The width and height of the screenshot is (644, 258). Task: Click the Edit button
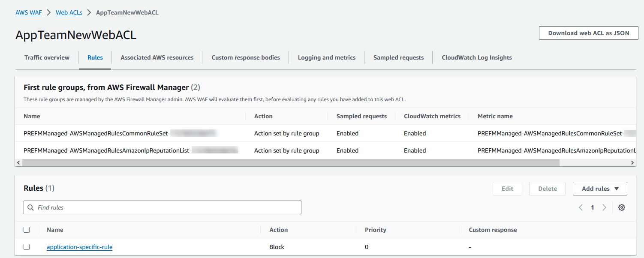tap(507, 188)
